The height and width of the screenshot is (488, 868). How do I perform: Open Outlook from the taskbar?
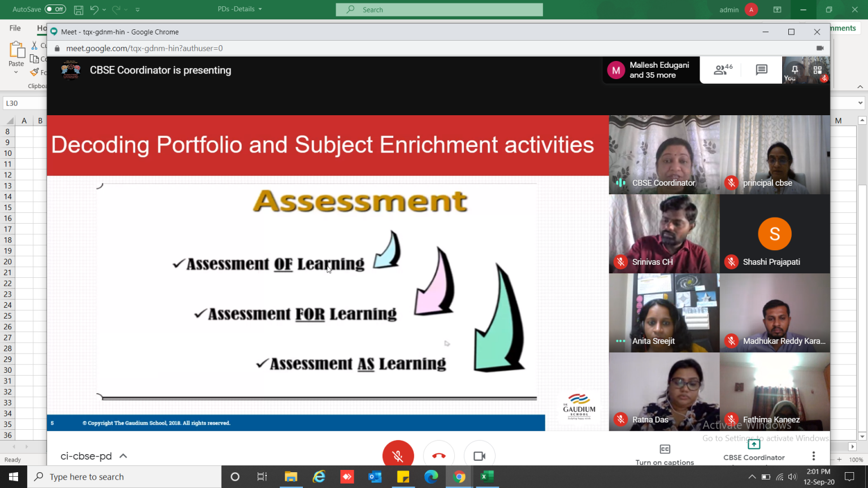click(375, 477)
